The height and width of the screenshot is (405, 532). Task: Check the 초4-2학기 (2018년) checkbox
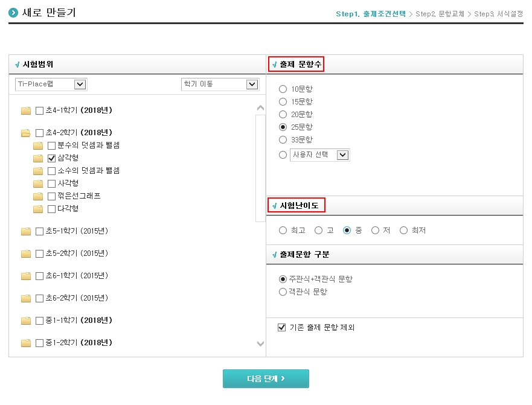(x=39, y=133)
